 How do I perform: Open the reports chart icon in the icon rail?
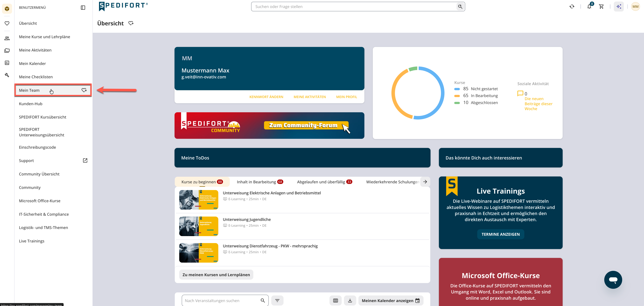click(x=7, y=63)
